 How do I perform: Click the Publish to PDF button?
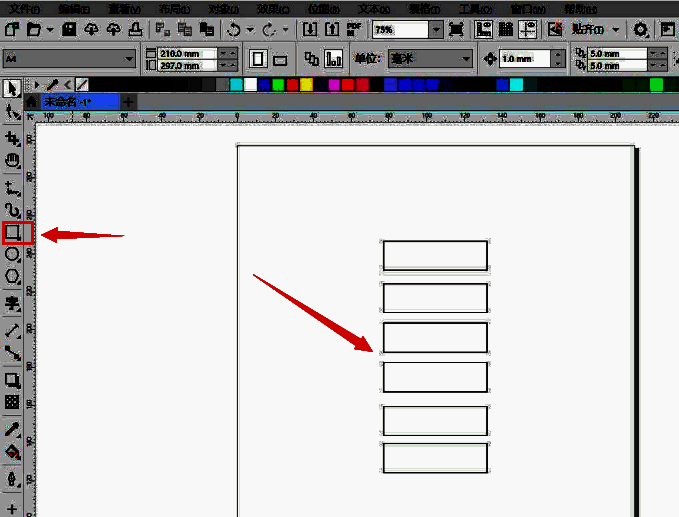[x=354, y=29]
